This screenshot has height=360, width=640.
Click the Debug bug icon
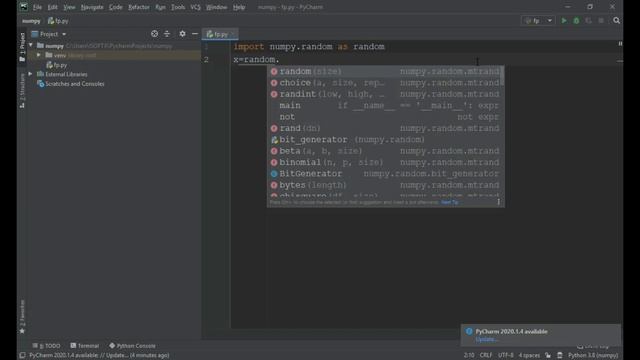[576, 20]
